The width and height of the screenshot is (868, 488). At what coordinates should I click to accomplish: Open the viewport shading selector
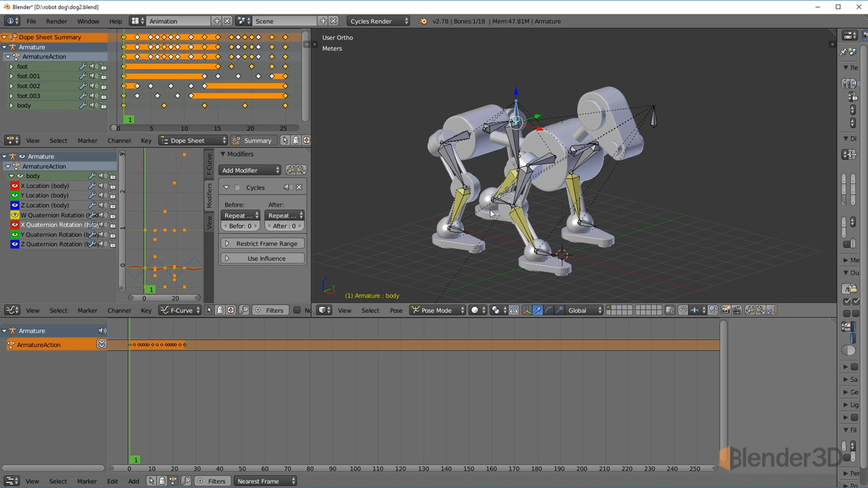tap(478, 310)
